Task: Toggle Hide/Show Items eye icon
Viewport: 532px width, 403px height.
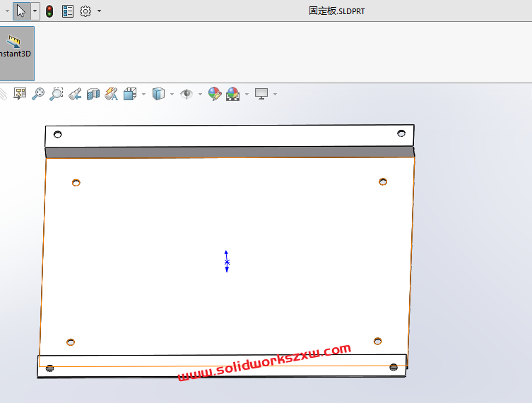Action: [187, 94]
